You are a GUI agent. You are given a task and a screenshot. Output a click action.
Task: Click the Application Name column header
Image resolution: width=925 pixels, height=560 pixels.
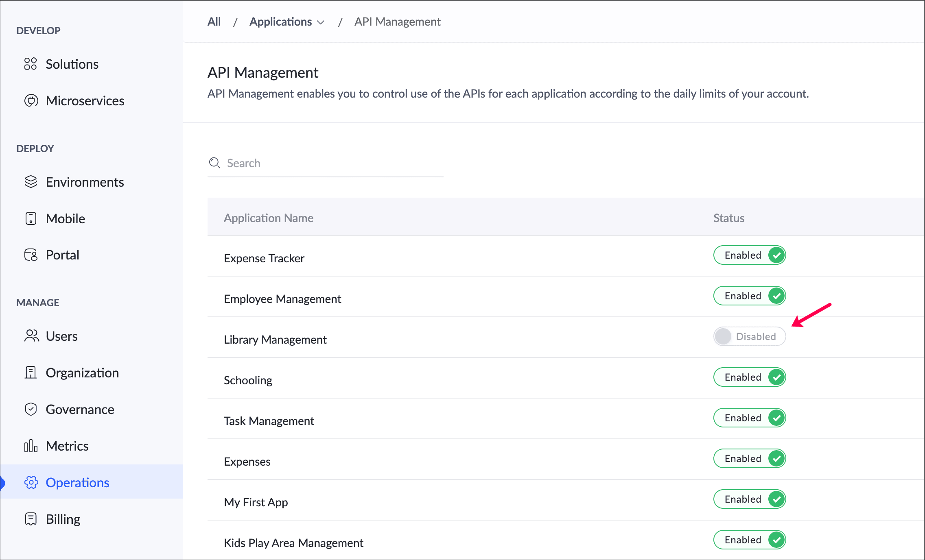pos(269,218)
